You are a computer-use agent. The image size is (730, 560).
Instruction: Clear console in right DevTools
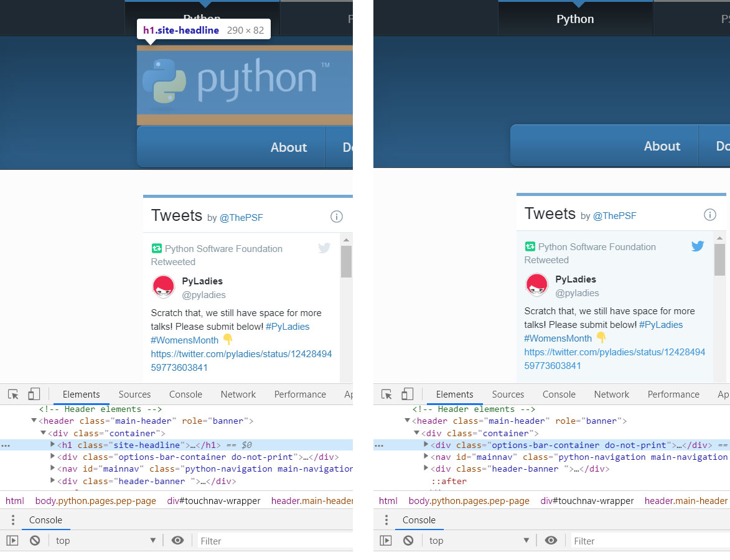408,541
